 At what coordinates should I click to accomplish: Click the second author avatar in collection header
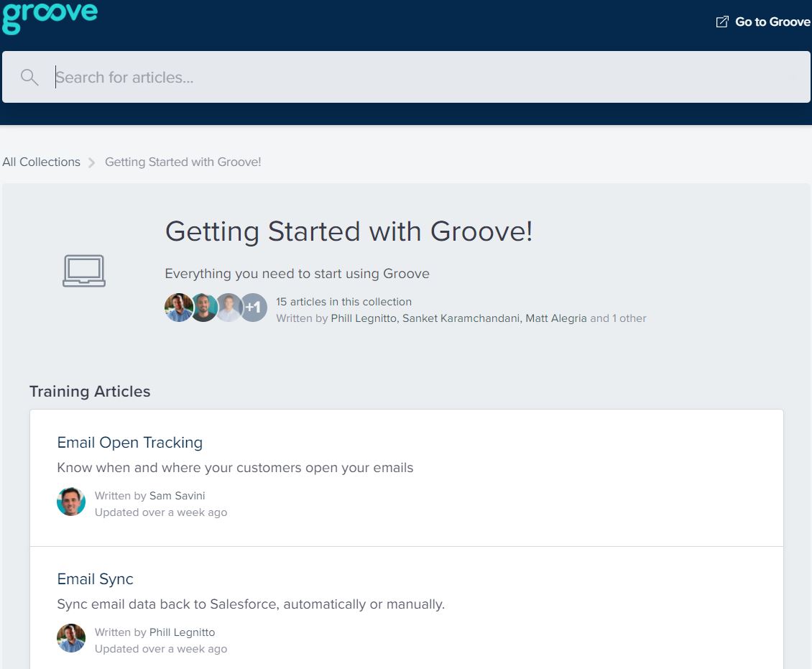click(205, 308)
